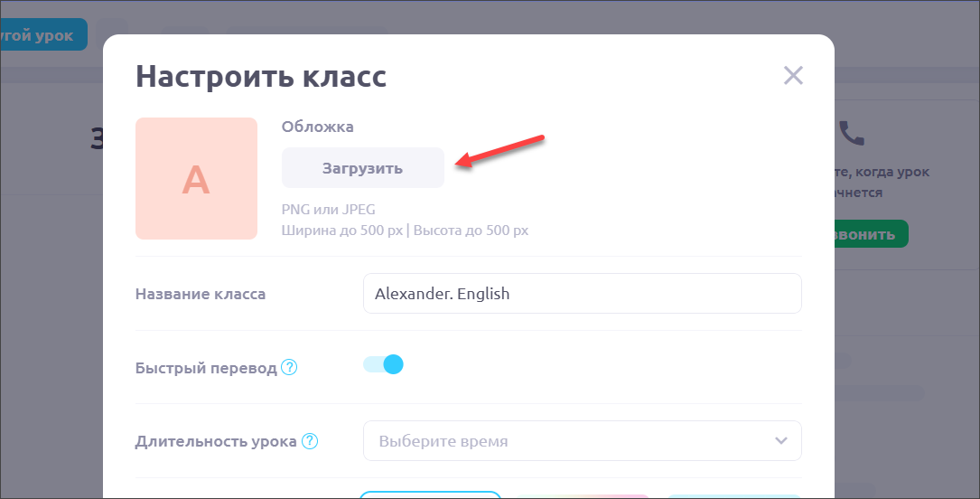Click the Загрузить cover upload button
The image size is (980, 499).
pos(362,167)
